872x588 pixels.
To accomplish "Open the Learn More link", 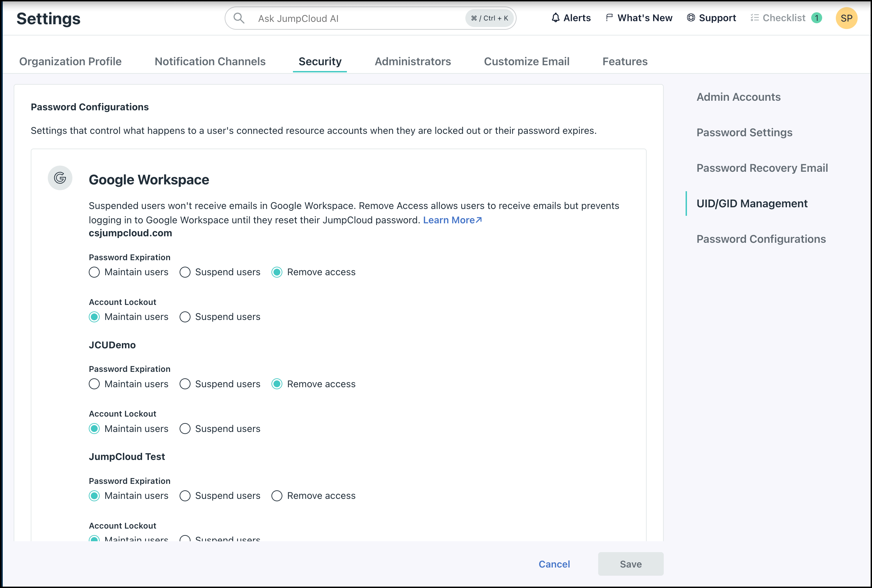I will [x=452, y=220].
